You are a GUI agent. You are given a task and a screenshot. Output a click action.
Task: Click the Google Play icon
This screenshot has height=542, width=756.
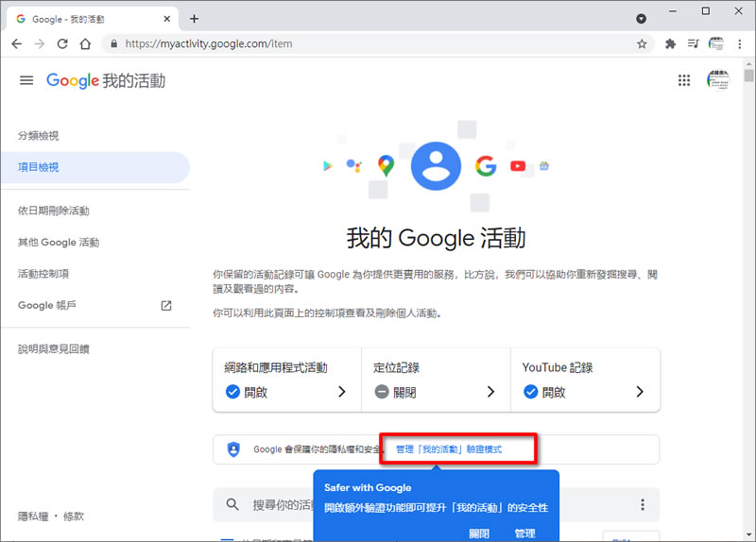point(328,166)
